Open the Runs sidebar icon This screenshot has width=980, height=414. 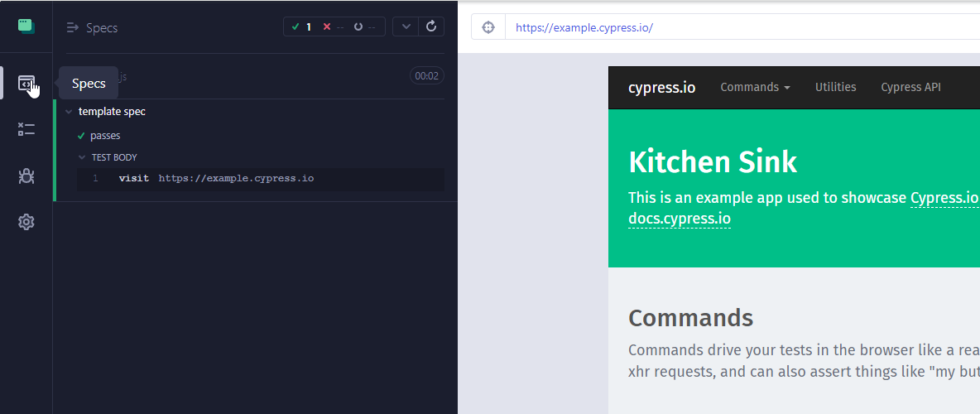point(26,129)
